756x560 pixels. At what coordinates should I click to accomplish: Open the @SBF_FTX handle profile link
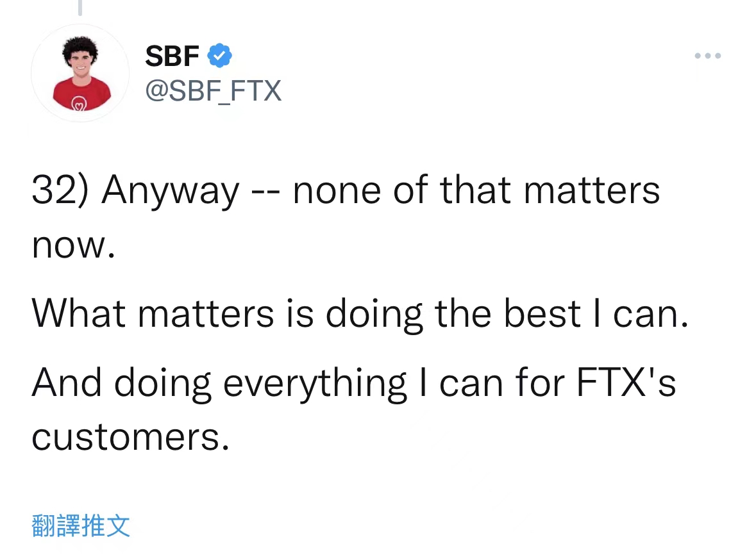(214, 91)
